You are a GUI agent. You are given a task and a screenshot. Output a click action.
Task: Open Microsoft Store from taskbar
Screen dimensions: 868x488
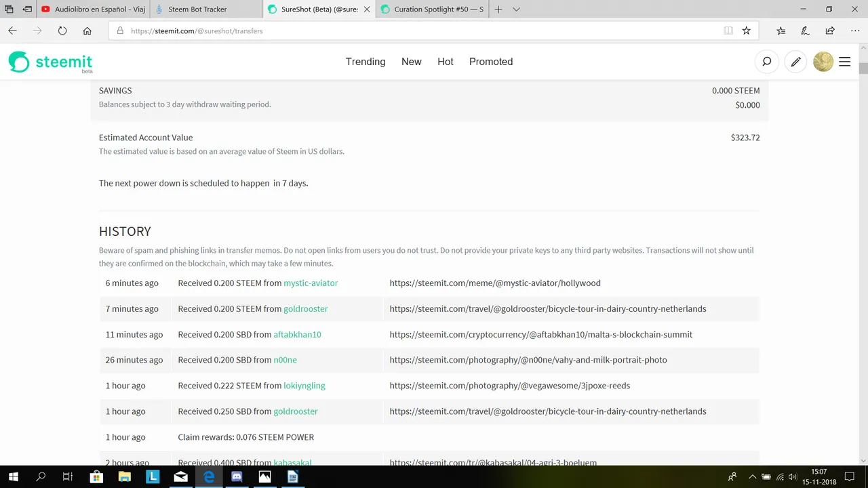click(x=97, y=476)
